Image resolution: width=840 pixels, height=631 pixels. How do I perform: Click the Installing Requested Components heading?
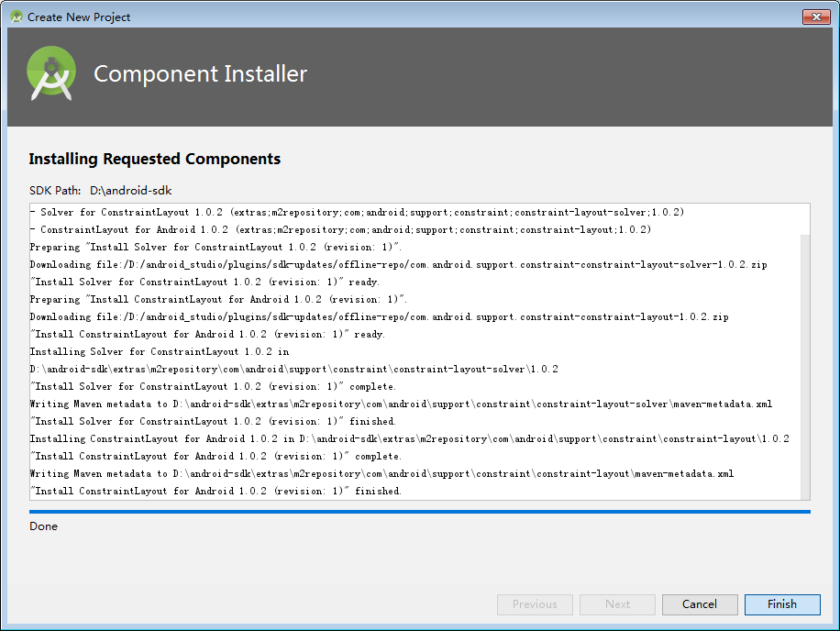coord(155,159)
